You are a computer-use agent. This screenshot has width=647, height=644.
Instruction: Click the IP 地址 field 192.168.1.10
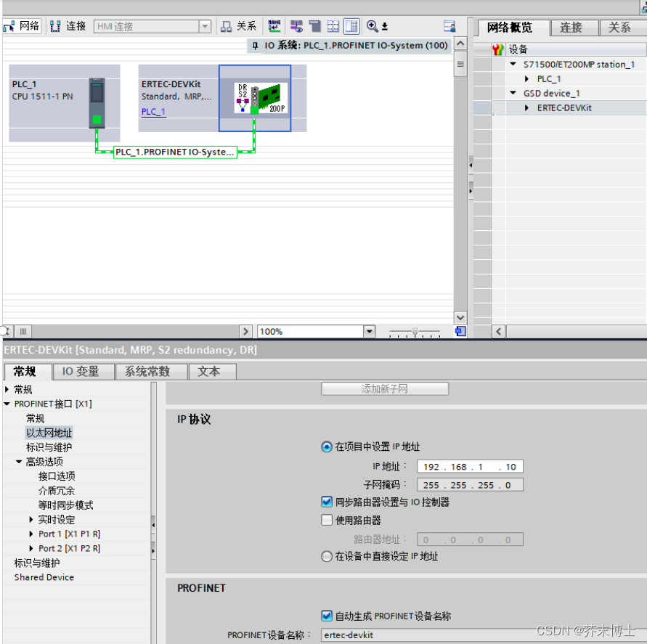click(470, 467)
